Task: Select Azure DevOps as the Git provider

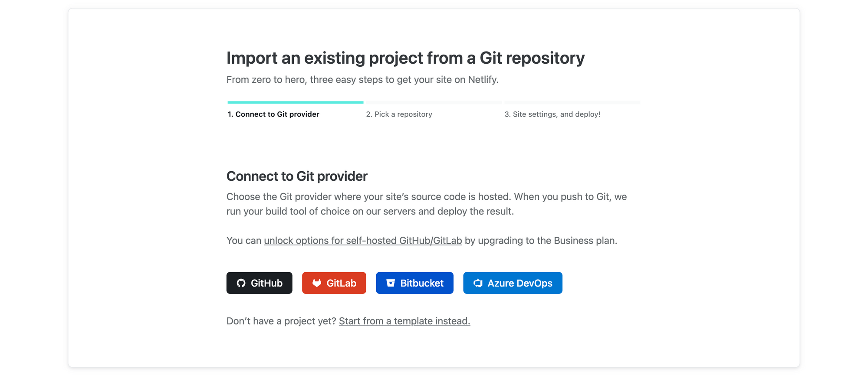Action: tap(513, 283)
